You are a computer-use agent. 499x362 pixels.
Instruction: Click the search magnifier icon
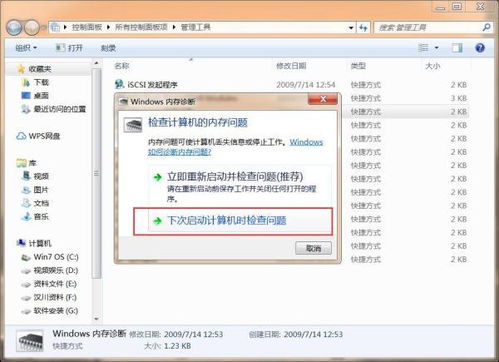[x=486, y=27]
